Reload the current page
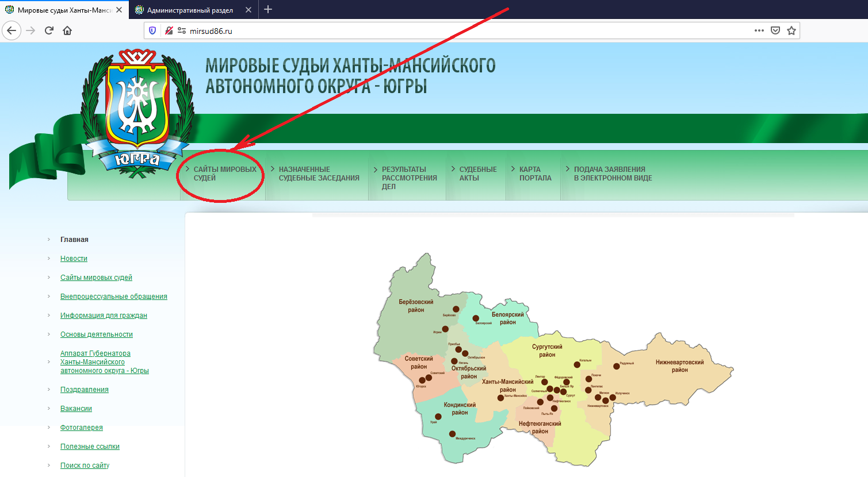The image size is (868, 477). (49, 30)
